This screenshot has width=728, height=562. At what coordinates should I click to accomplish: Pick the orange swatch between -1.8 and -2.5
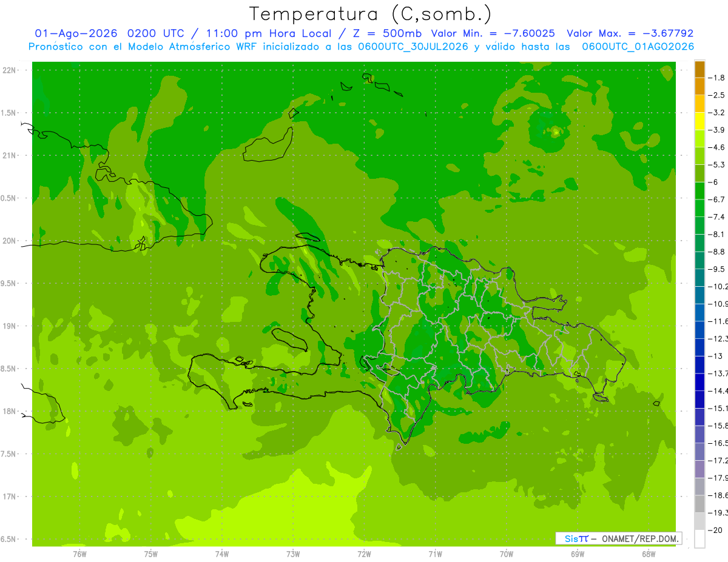click(x=699, y=86)
